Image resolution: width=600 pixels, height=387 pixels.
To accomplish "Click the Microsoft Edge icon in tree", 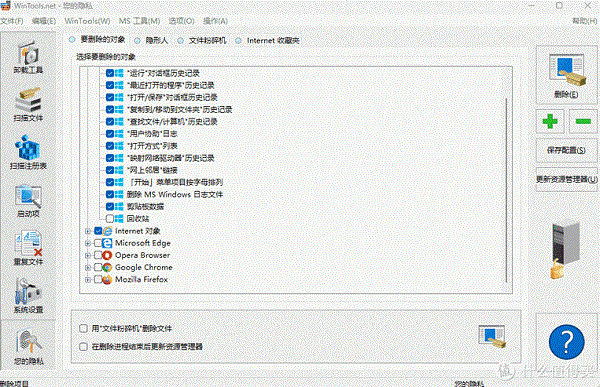I will coord(108,243).
